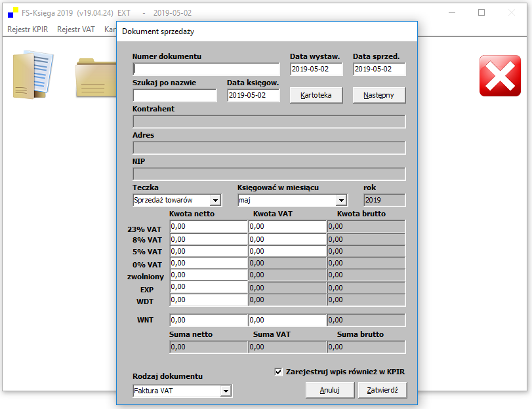Click the Suma brutto total field

click(367, 347)
